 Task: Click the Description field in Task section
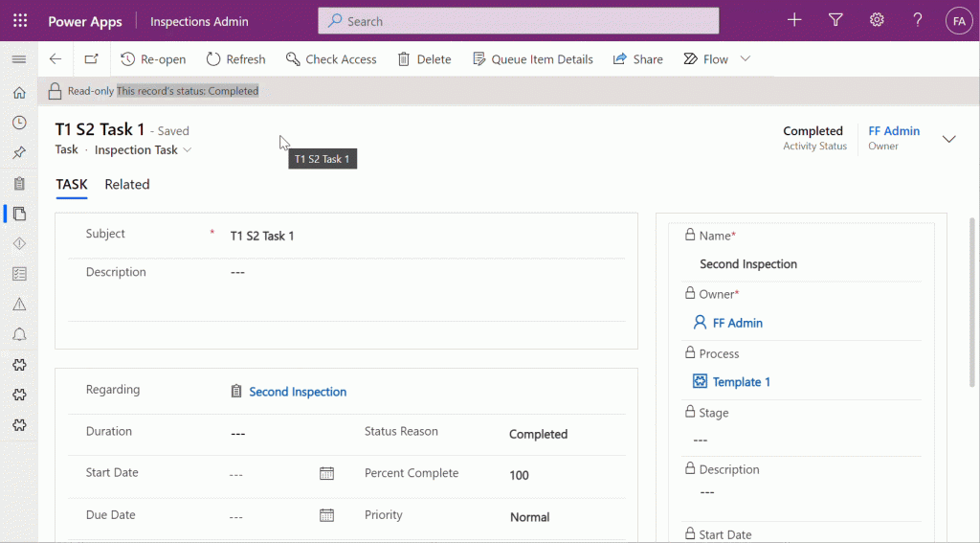coord(427,289)
